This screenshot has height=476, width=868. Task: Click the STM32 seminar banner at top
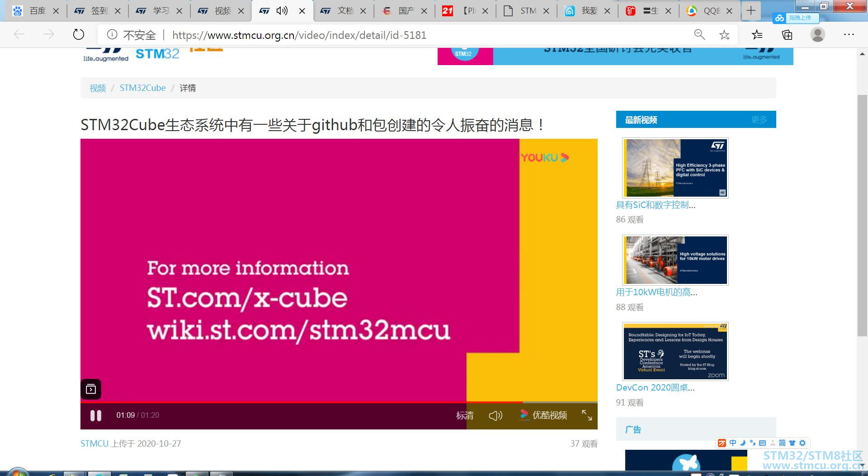pos(615,56)
